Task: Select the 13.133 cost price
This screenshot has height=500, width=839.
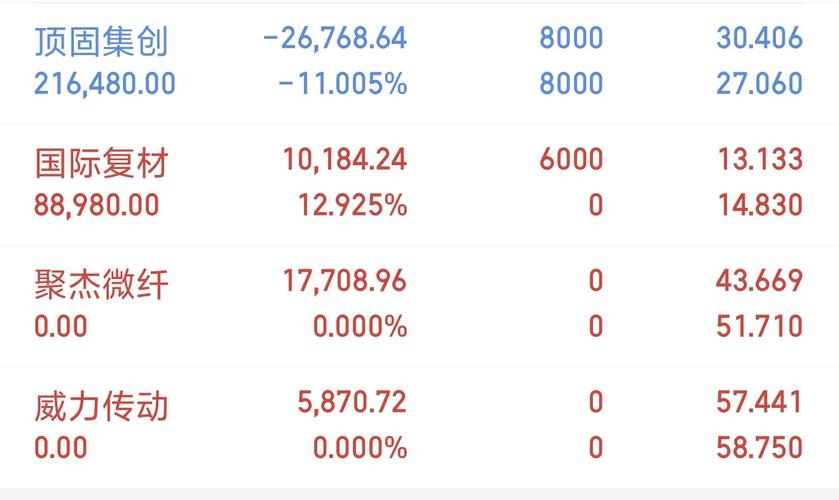Action: [760, 159]
